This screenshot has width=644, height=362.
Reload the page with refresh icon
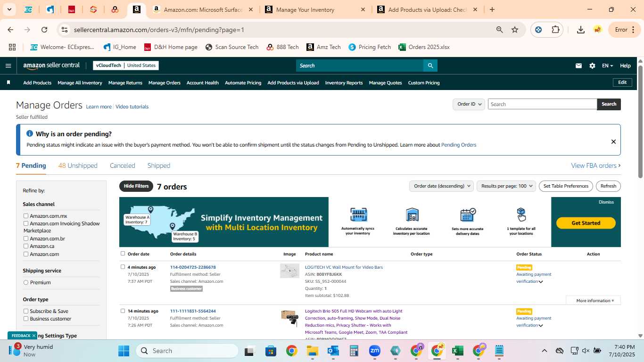pyautogui.click(x=44, y=30)
